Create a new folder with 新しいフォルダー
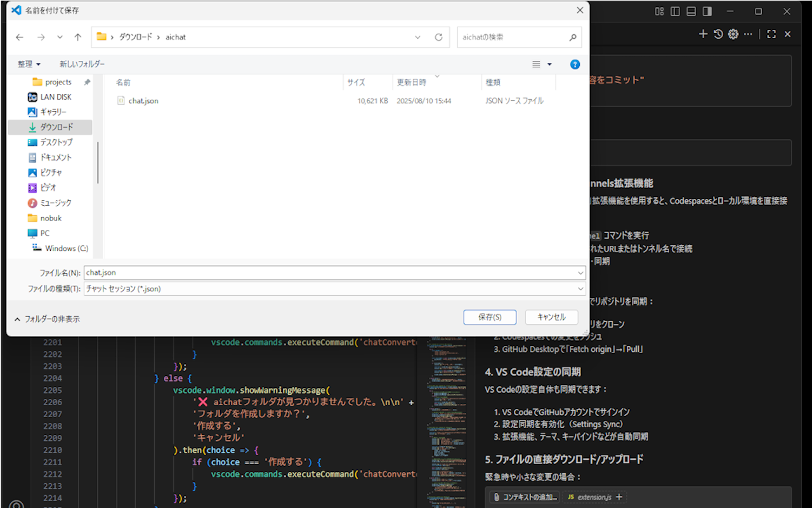This screenshot has height=508, width=812. [82, 64]
